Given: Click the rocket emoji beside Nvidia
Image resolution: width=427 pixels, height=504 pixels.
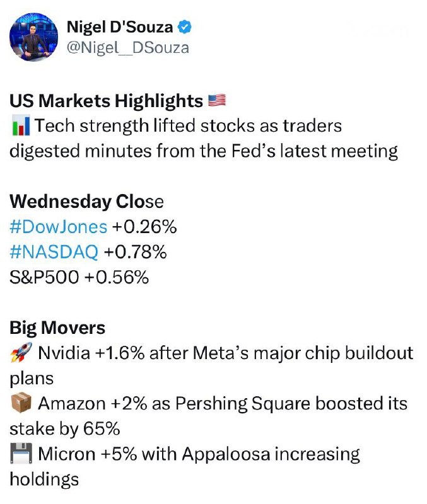Looking at the screenshot, I should pyautogui.click(x=20, y=353).
